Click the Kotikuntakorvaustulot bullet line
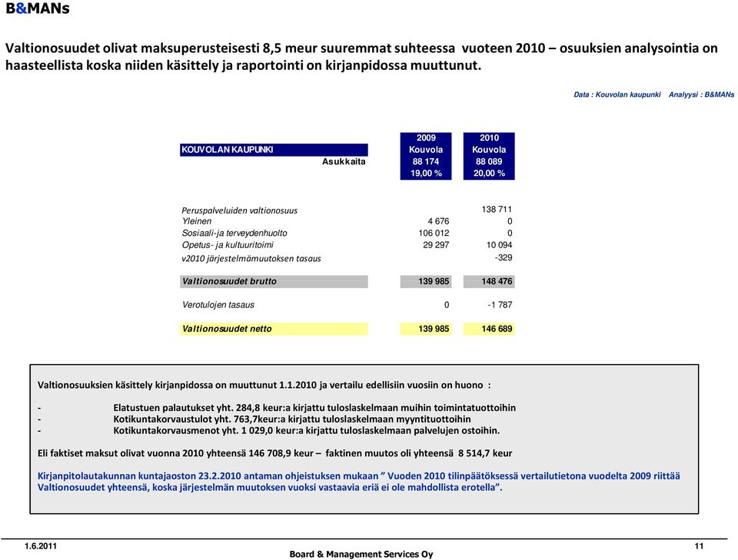Image resolution: width=738 pixels, height=560 pixels. [x=292, y=419]
